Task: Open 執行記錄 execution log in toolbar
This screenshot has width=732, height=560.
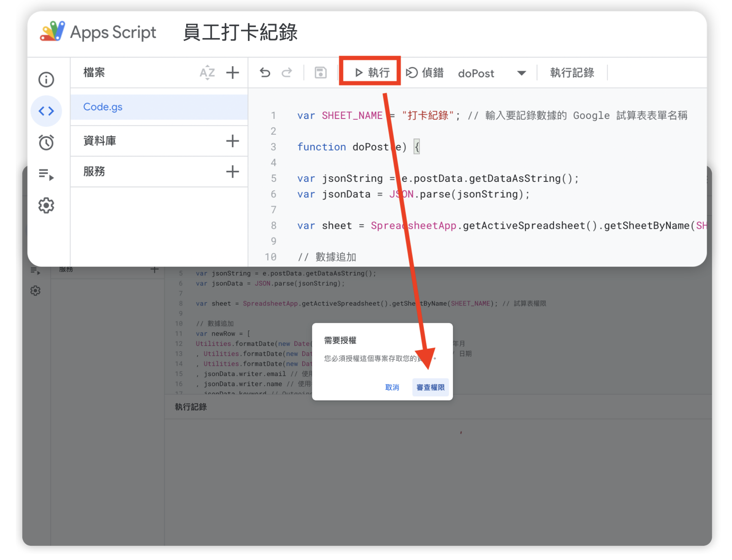Action: (572, 73)
